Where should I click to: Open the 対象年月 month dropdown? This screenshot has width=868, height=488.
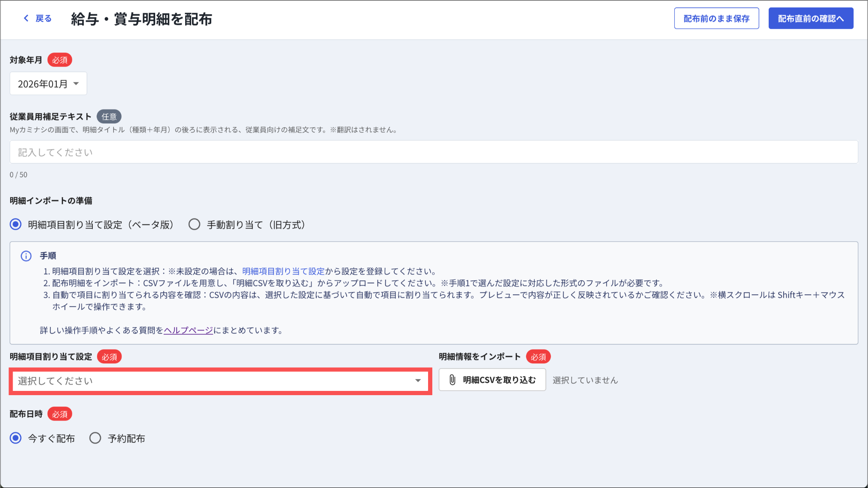(48, 84)
